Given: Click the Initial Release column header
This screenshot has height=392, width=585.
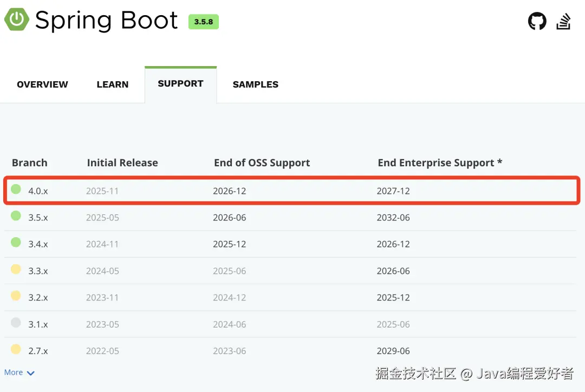Looking at the screenshot, I should [122, 163].
